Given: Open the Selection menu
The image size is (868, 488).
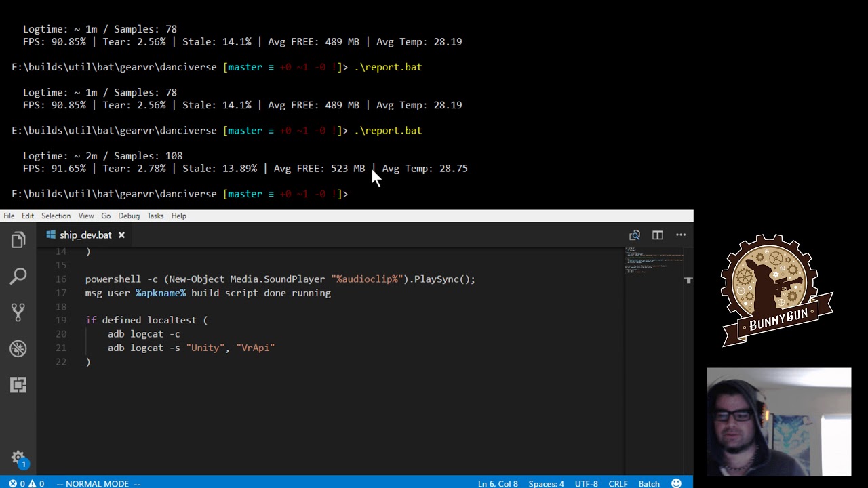Looking at the screenshot, I should tap(56, 216).
